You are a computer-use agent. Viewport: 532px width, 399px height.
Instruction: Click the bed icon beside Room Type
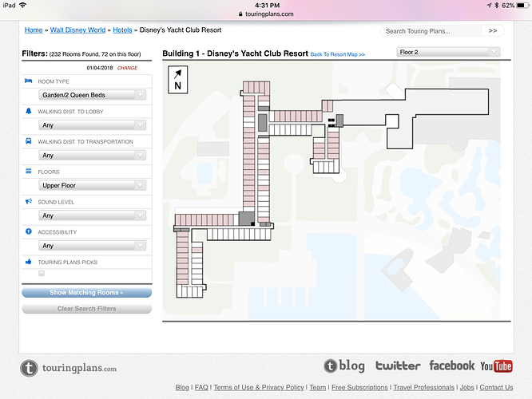29,81
